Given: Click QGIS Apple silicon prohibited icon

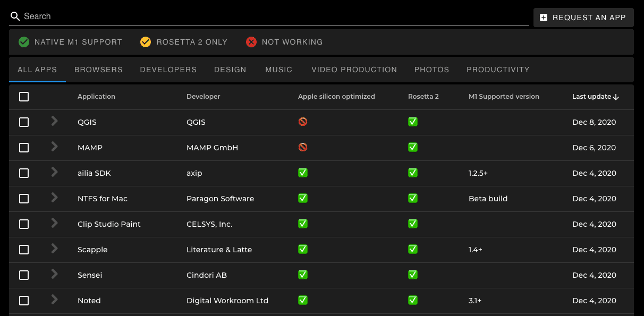Looking at the screenshot, I should (303, 122).
